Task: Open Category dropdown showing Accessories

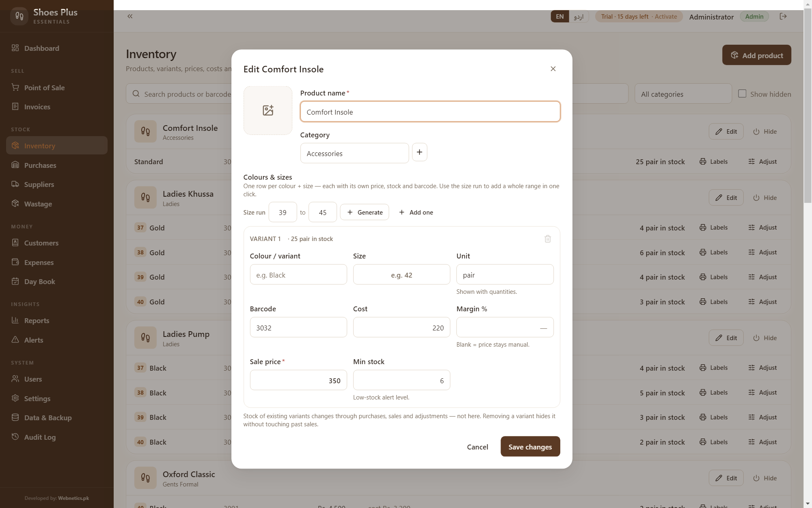Action: click(x=354, y=153)
